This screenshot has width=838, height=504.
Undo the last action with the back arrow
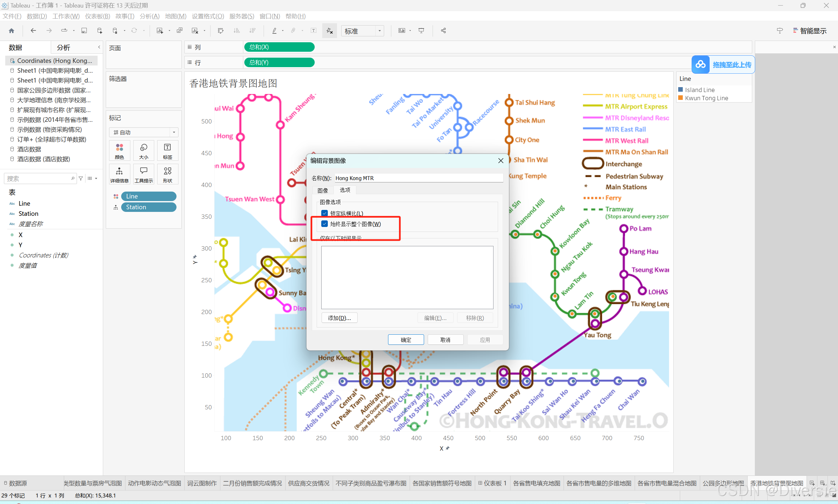[x=33, y=31]
